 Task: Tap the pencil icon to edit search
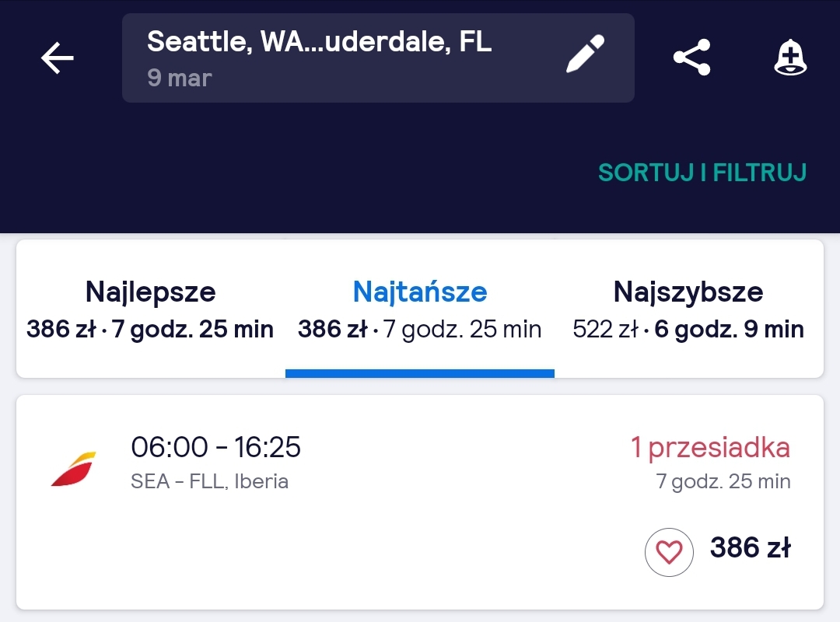coord(585,54)
